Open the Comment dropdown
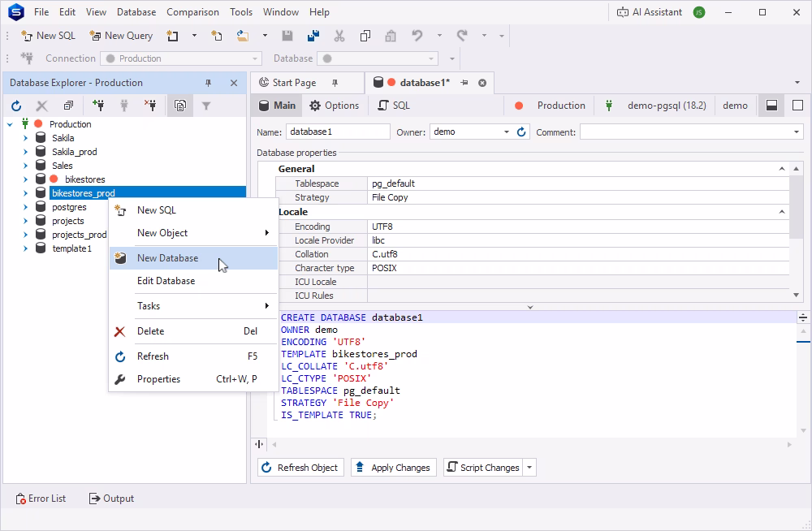The width and height of the screenshot is (812, 531). tap(797, 132)
